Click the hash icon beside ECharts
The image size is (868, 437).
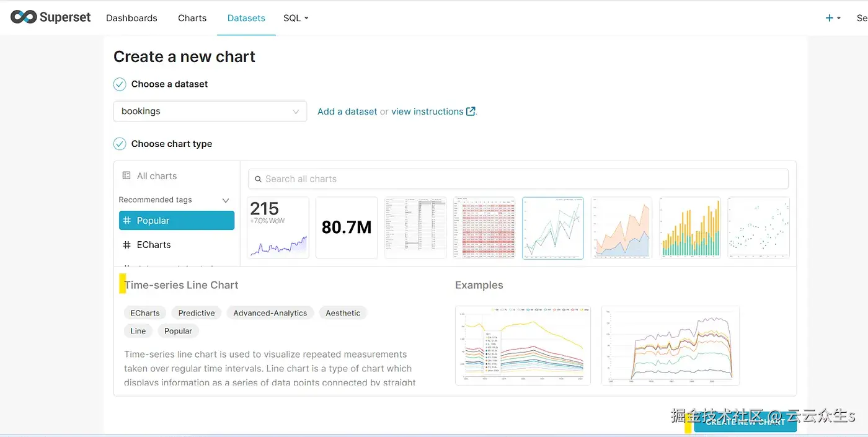click(x=127, y=245)
